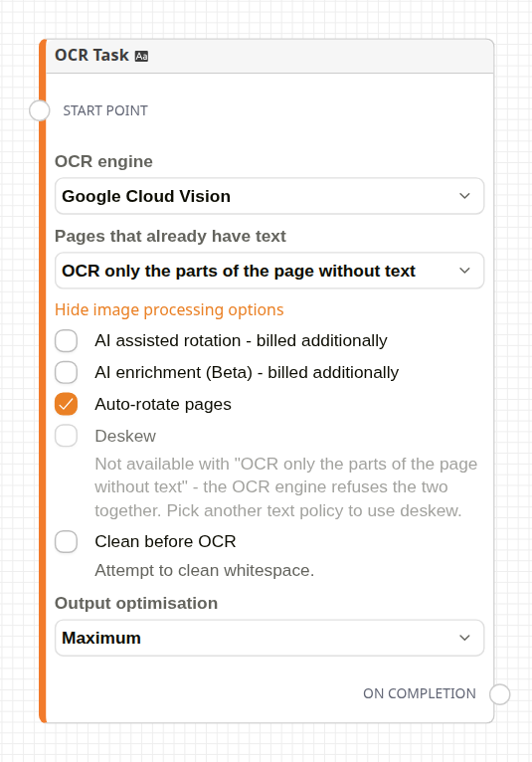Click the OCR Task title header
Screen dimensions: 532x762
[91, 56]
